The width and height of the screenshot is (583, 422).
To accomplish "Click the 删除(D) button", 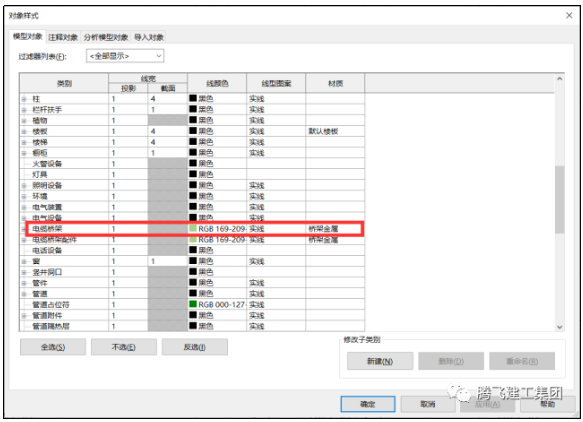I will (x=451, y=361).
